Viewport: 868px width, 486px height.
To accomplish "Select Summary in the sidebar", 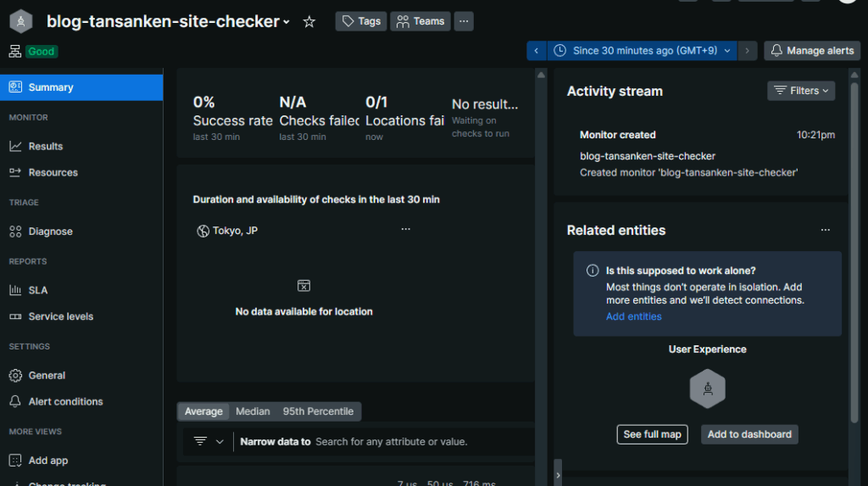I will point(81,87).
